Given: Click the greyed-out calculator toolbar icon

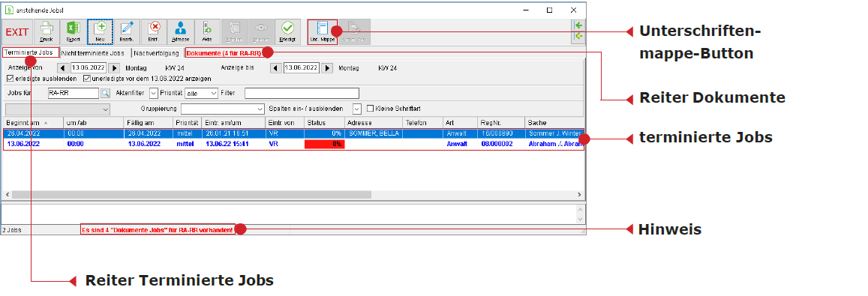Looking at the screenshot, I should [x=234, y=32].
